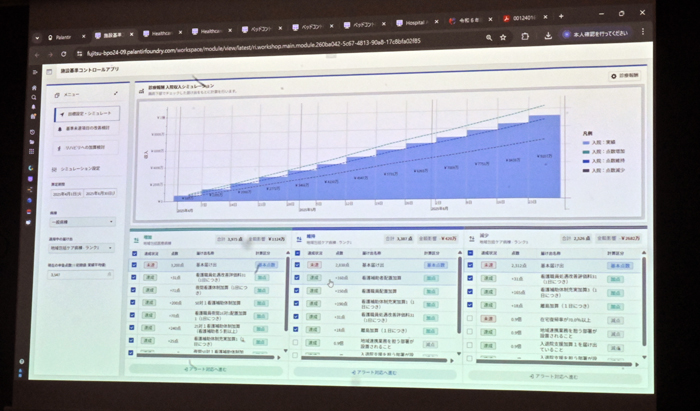Click the 診療報酬 button at top right

point(625,76)
